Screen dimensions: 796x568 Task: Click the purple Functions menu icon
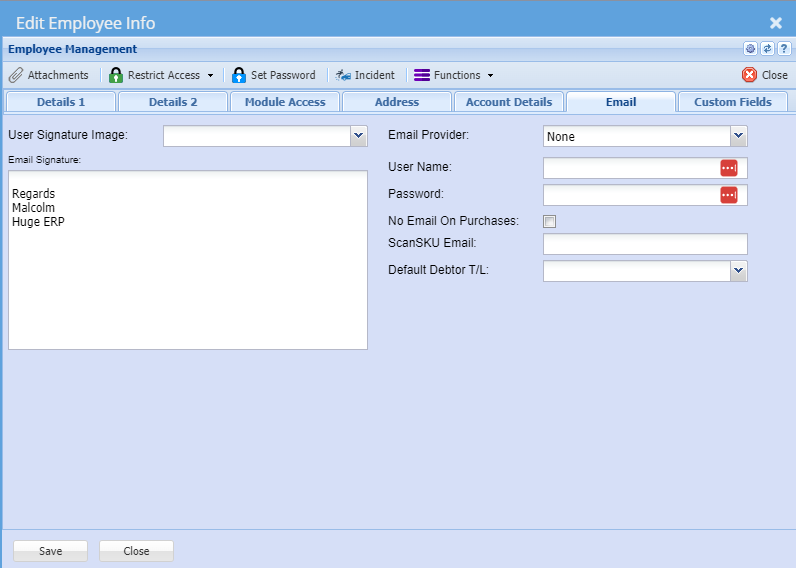pyautogui.click(x=422, y=75)
